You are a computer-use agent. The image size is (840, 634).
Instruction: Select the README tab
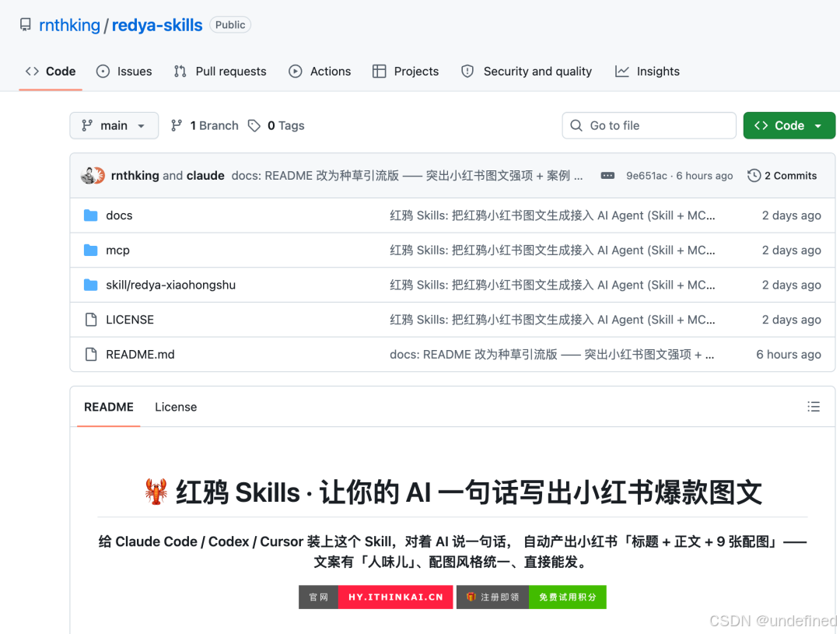(109, 408)
